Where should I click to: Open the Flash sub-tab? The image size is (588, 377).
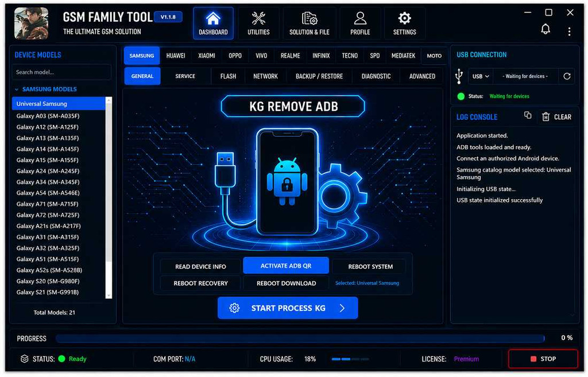(228, 76)
